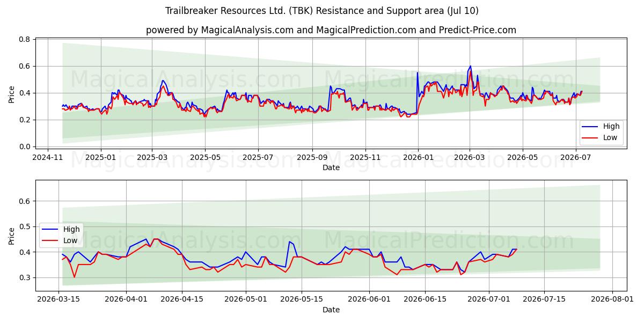Click the '2026-07-15' tick label on the bottom chart
The width and height of the screenshot is (644, 322).
545,299
